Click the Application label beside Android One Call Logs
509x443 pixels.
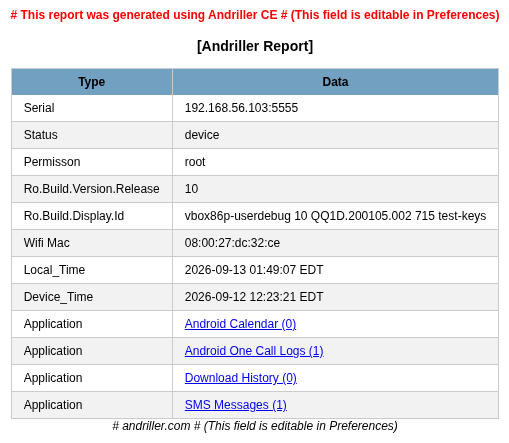click(x=53, y=351)
